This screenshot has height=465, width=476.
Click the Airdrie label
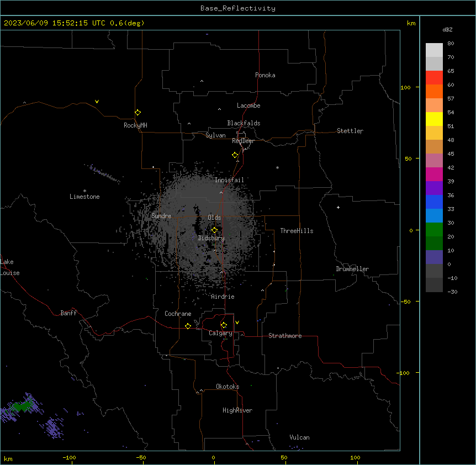coord(223,297)
